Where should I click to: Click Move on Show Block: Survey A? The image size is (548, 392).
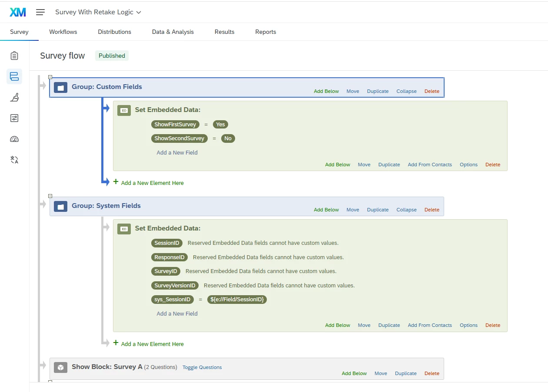[x=381, y=373]
